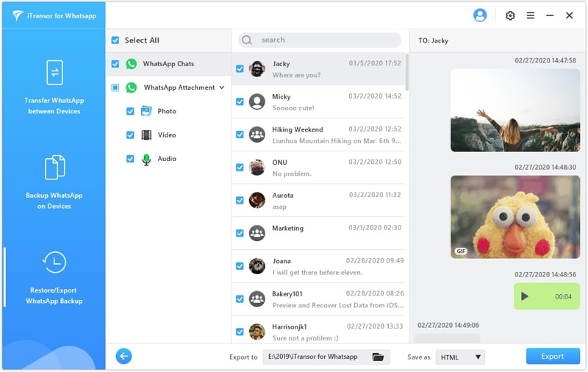The height and width of the screenshot is (372, 588).
Task: Click the iTransor for Whatsapp logo
Action: tap(18, 15)
